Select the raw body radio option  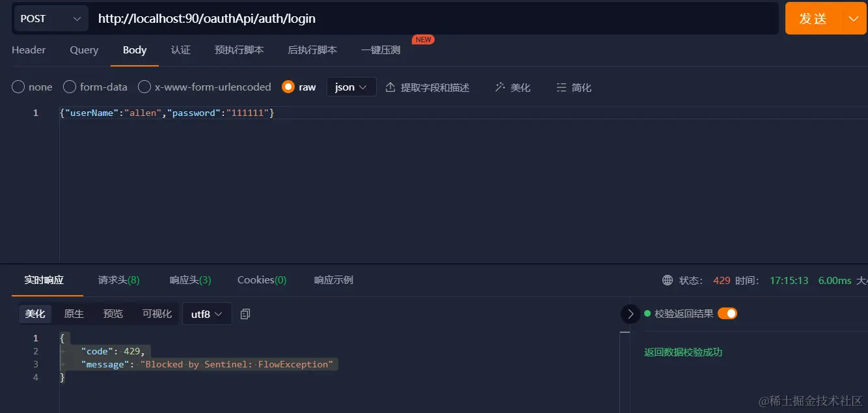point(288,87)
